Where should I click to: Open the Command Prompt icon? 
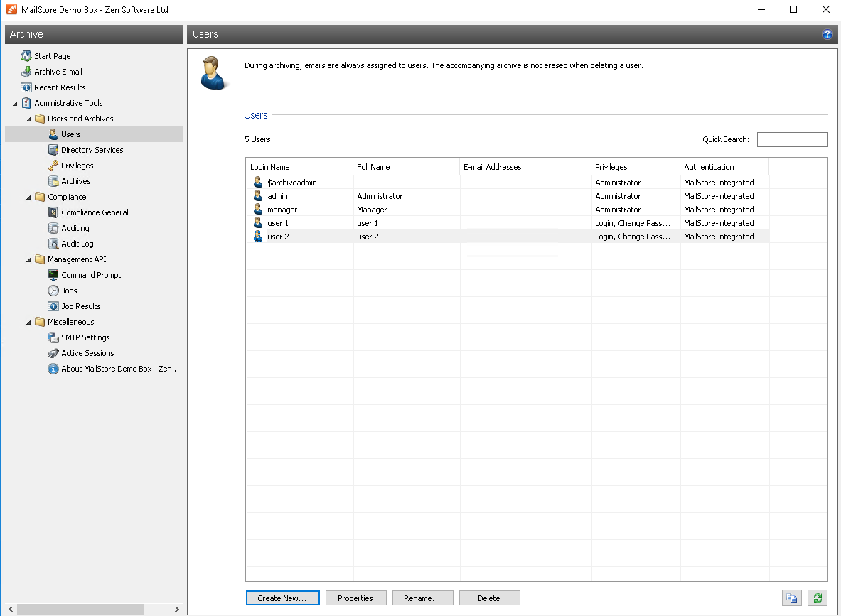pyautogui.click(x=53, y=274)
